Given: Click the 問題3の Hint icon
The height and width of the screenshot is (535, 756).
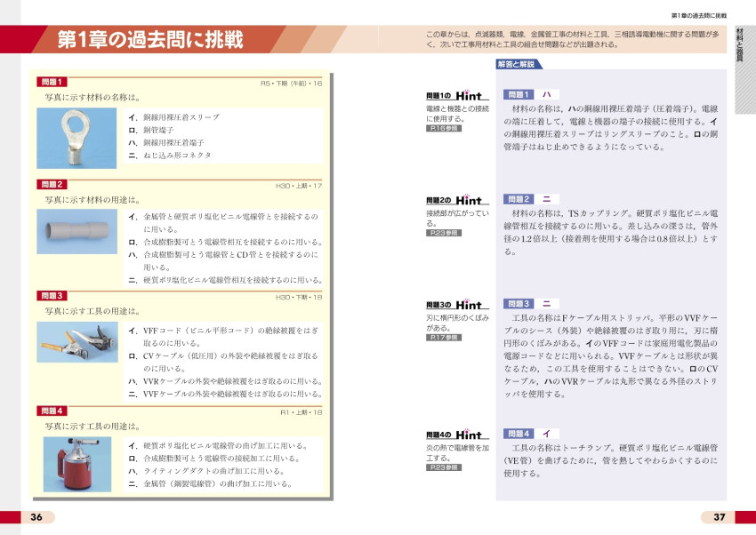Looking at the screenshot, I should [x=456, y=305].
